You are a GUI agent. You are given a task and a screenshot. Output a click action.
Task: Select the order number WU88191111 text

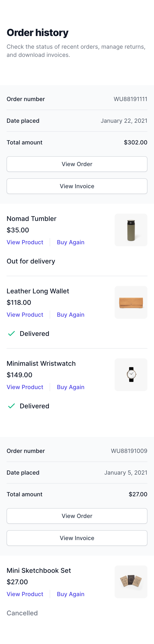pos(130,99)
